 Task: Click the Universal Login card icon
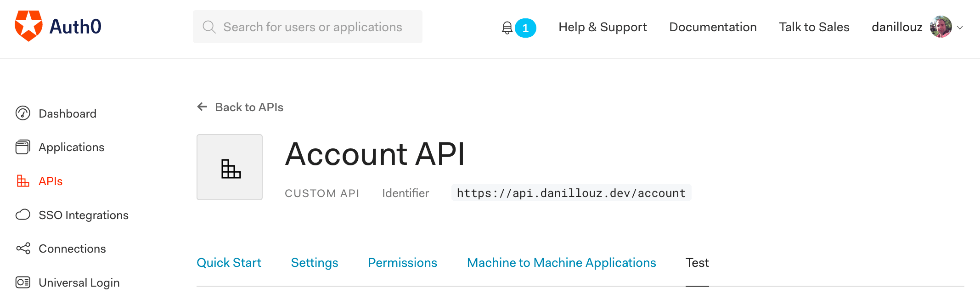click(x=23, y=282)
